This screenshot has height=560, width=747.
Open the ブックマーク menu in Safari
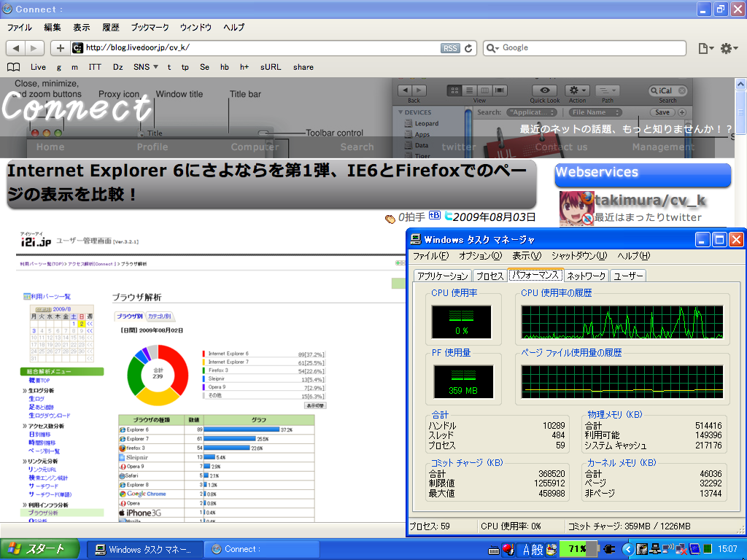click(150, 27)
